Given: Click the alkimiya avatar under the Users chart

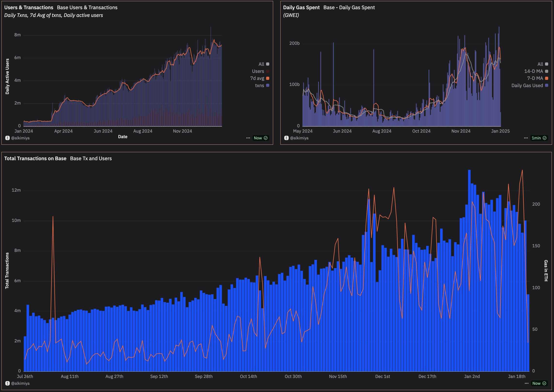Looking at the screenshot, I should [8, 138].
